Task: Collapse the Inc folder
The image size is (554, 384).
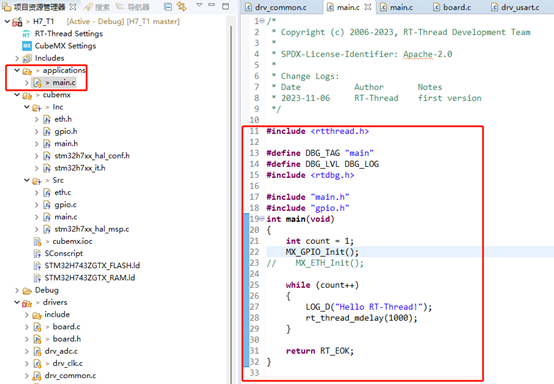Action: pos(26,107)
